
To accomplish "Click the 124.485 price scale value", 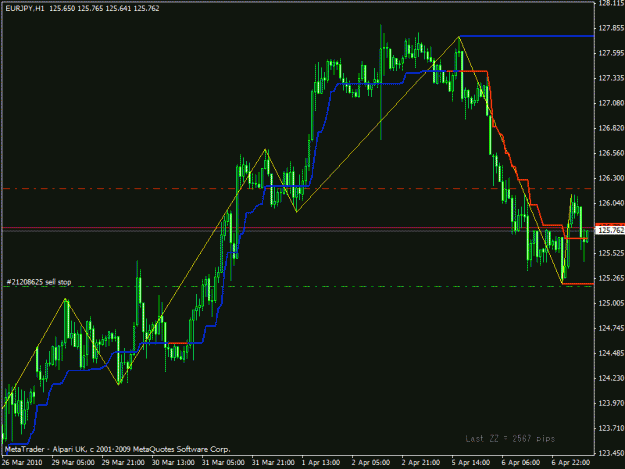I will pyautogui.click(x=611, y=353).
